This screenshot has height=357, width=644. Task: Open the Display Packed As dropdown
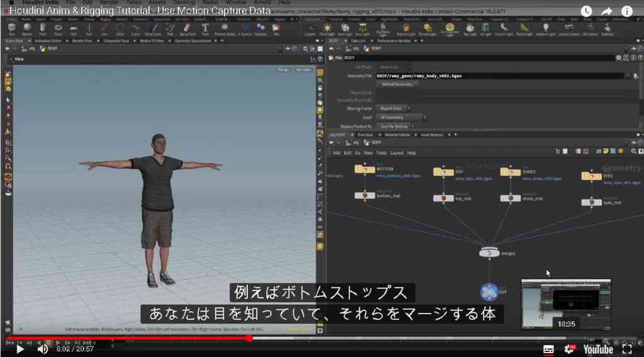[396, 126]
